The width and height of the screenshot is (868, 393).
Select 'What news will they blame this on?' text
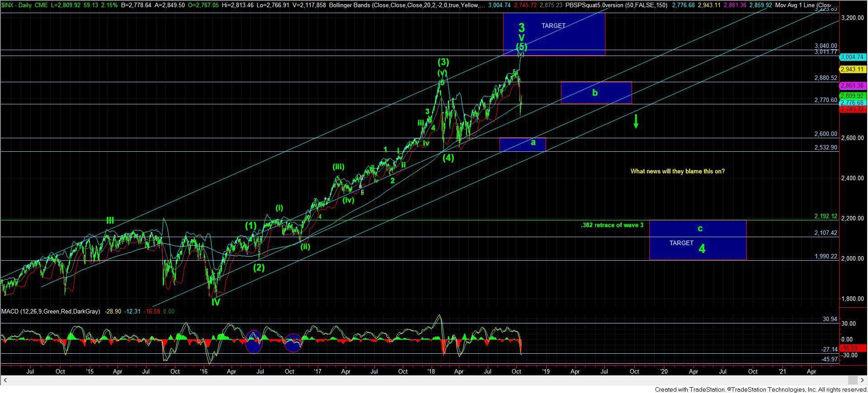tap(677, 171)
